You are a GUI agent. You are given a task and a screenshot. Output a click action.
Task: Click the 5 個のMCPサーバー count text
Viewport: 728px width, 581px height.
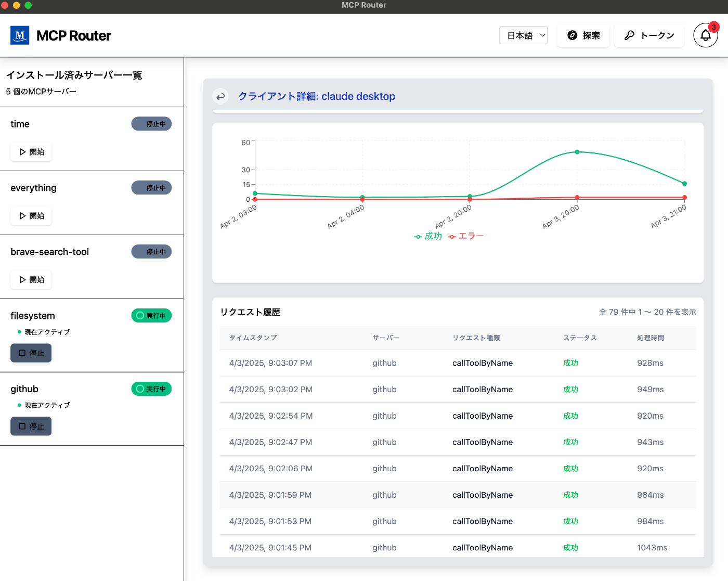point(41,92)
